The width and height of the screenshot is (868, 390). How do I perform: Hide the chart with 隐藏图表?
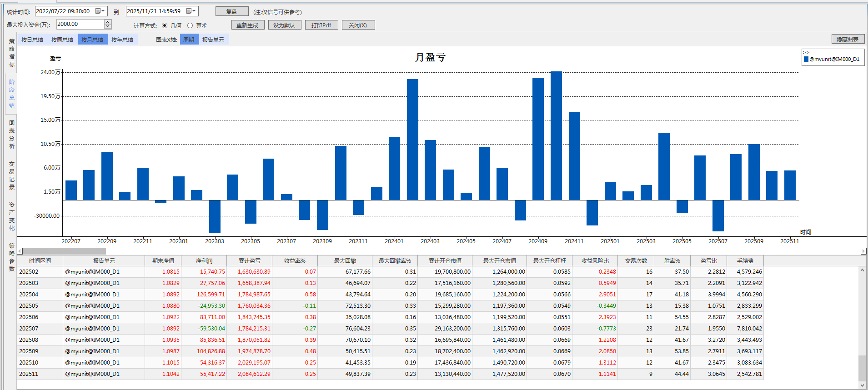coord(848,39)
